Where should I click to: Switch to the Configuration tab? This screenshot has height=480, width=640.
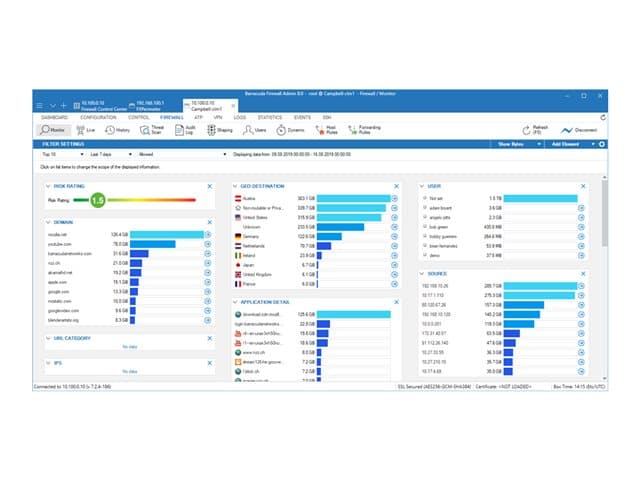pyautogui.click(x=98, y=118)
